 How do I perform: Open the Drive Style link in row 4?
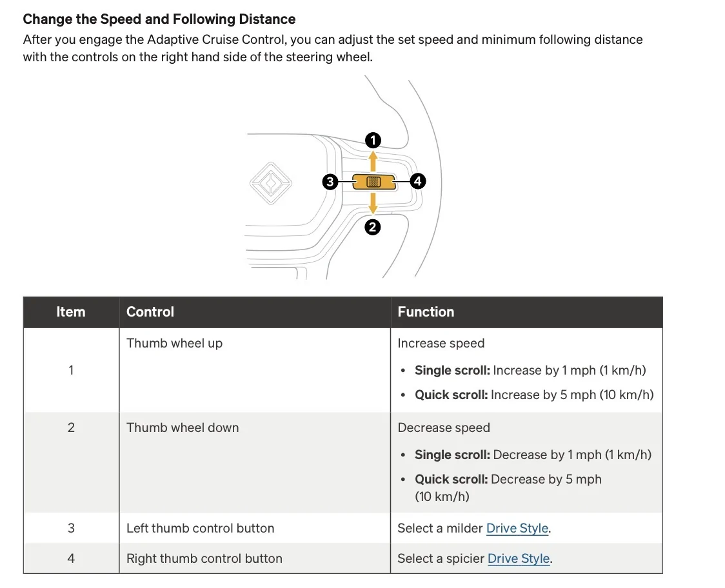(519, 558)
